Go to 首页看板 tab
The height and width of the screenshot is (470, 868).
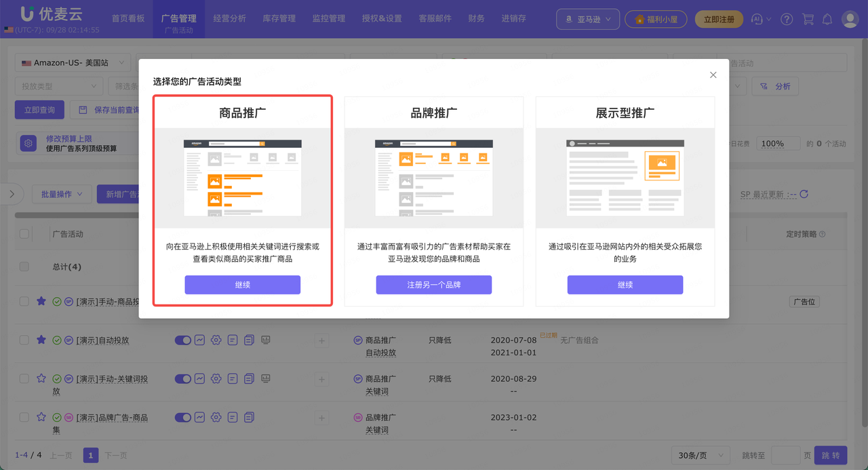tap(128, 19)
